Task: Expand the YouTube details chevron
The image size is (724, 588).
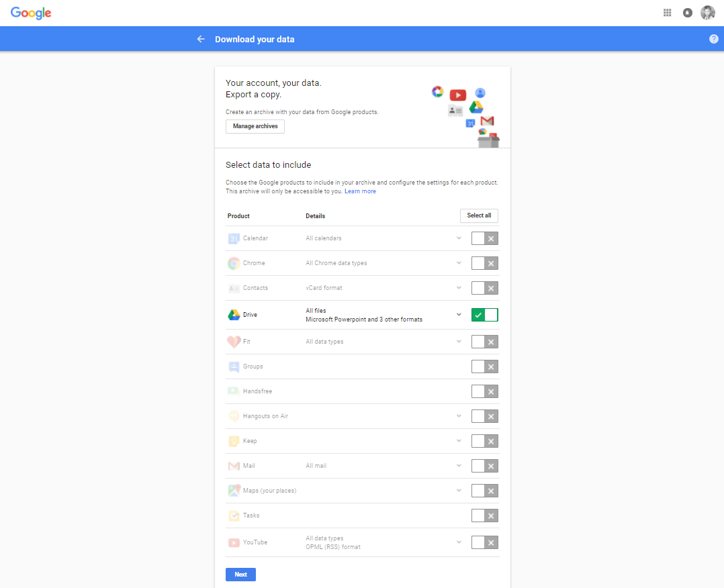Action: pos(459,542)
